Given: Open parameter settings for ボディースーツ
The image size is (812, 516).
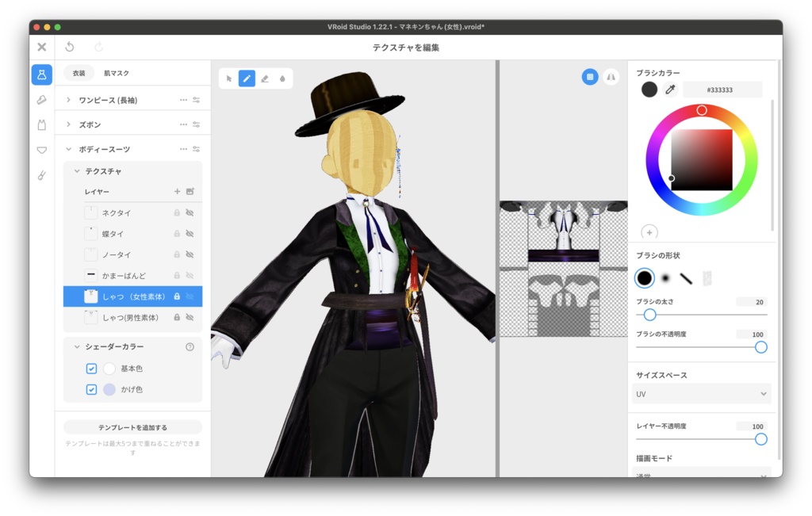Looking at the screenshot, I should point(197,149).
